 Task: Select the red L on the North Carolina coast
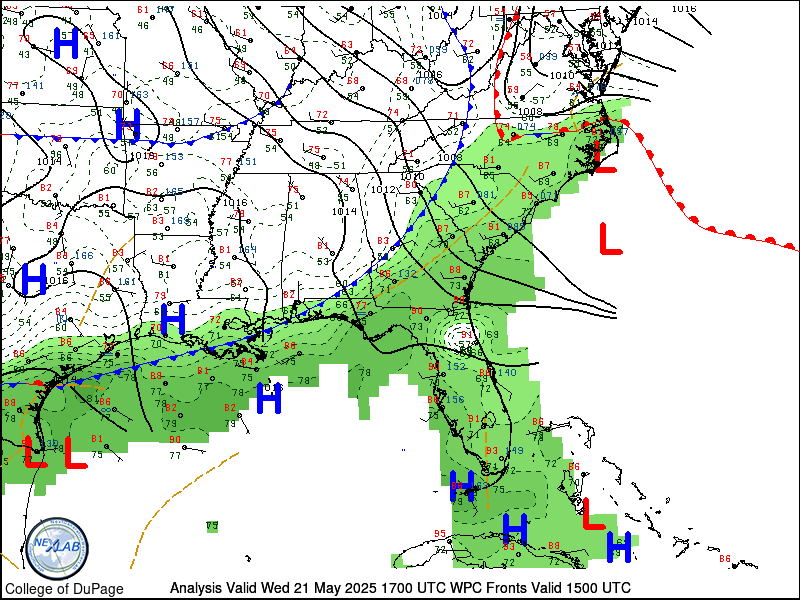[x=605, y=158]
